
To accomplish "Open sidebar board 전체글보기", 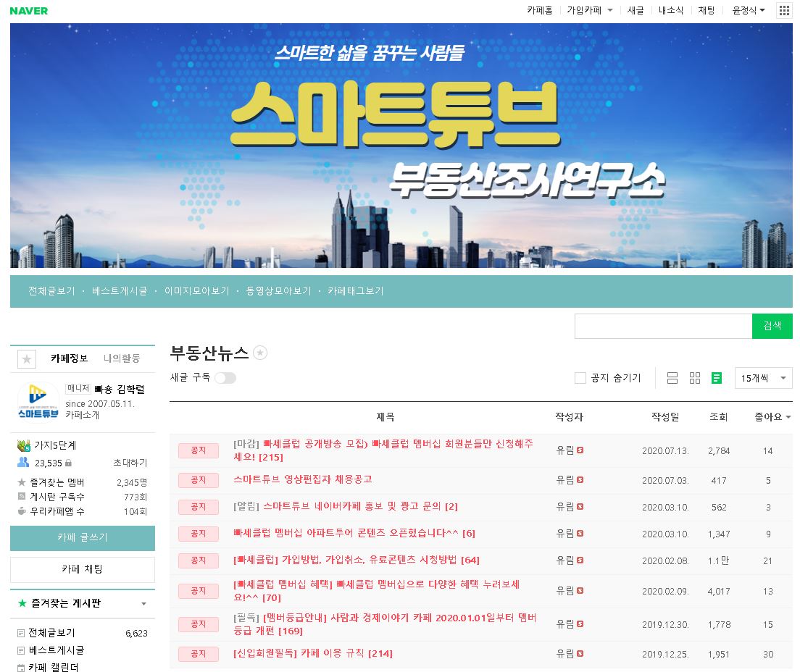I will pyautogui.click(x=51, y=633).
